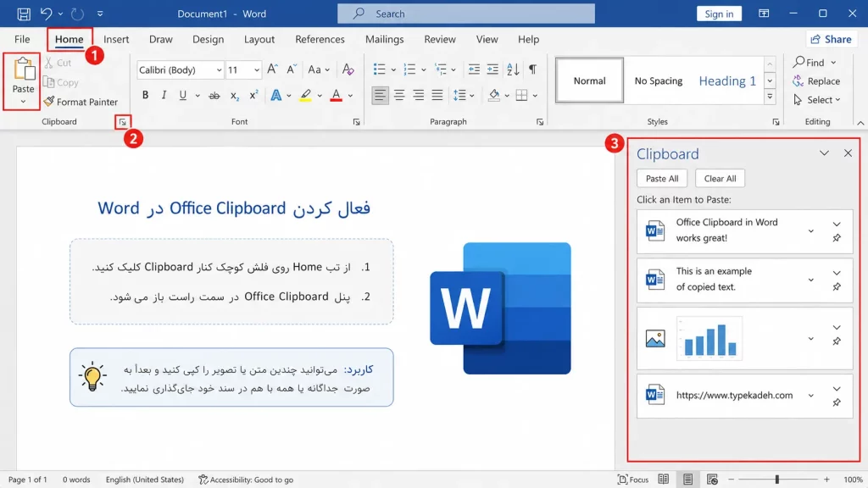Clear all formatting icon

coord(348,69)
